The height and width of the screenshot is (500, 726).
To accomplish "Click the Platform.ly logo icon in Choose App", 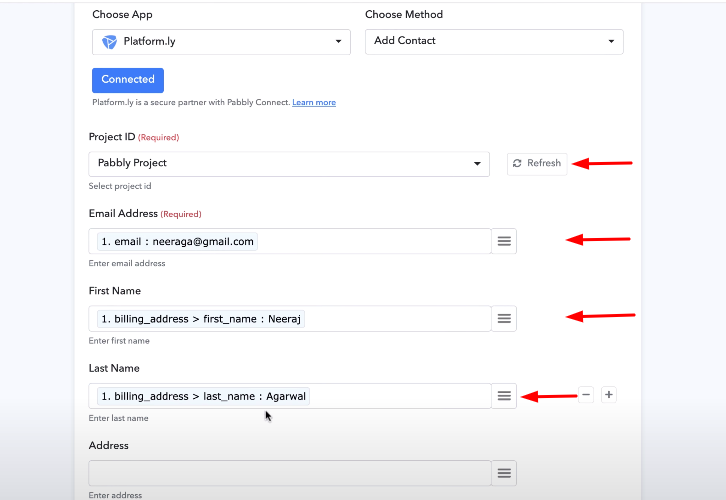I will tap(109, 42).
